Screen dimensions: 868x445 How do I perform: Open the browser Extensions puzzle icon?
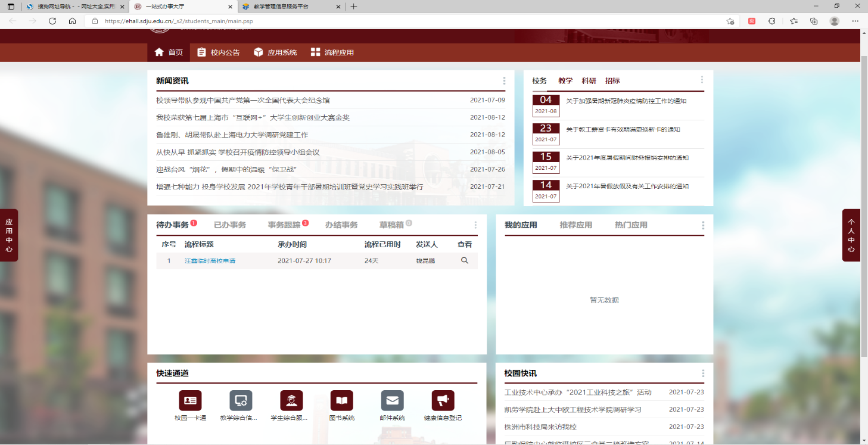[771, 21]
